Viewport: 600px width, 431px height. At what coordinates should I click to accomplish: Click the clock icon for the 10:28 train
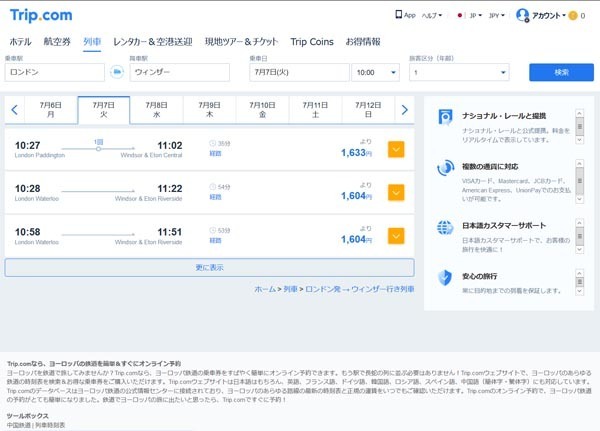pyautogui.click(x=212, y=187)
